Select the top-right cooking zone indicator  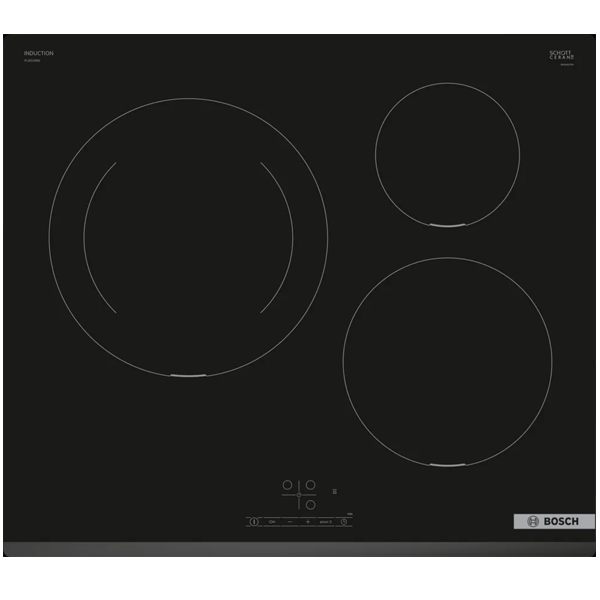310,485
